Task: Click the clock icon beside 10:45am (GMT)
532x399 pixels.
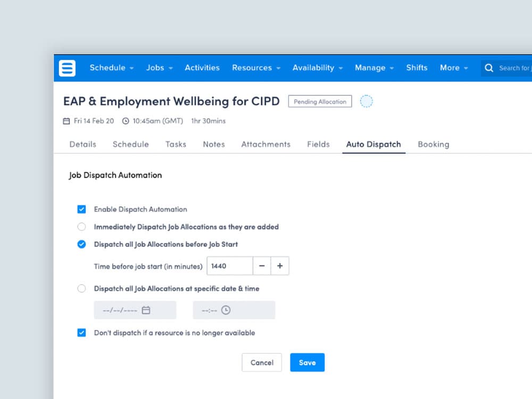Action: pyautogui.click(x=126, y=121)
